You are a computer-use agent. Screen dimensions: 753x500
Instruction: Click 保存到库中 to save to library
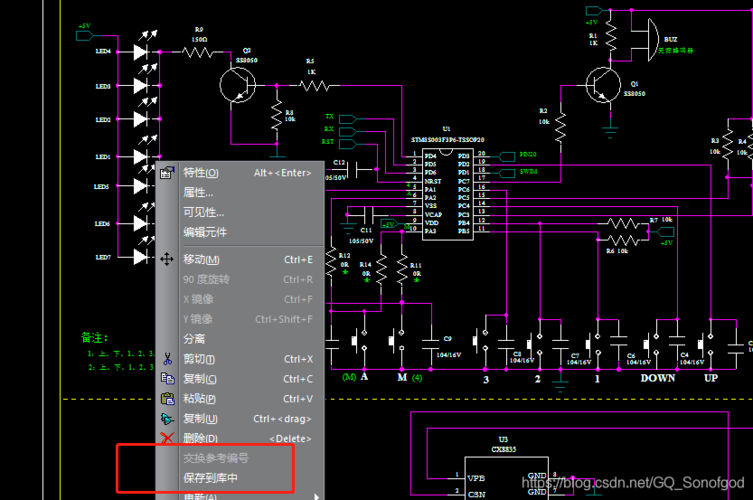point(210,478)
